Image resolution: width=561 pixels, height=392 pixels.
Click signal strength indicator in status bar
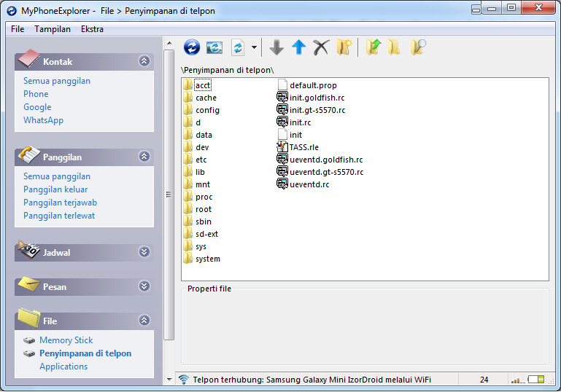(x=518, y=380)
